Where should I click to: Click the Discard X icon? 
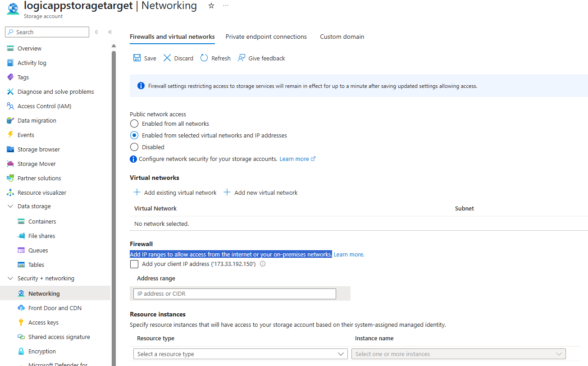pyautogui.click(x=167, y=58)
